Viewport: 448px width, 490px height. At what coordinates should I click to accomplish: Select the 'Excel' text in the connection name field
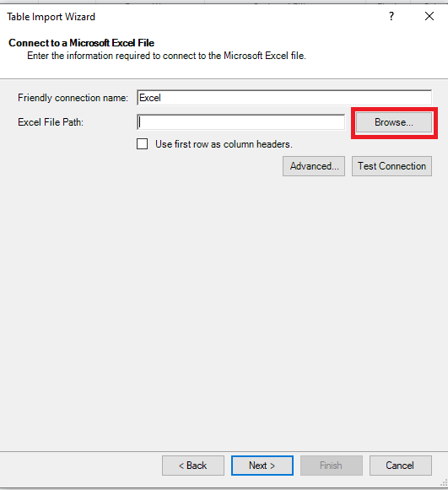point(150,98)
